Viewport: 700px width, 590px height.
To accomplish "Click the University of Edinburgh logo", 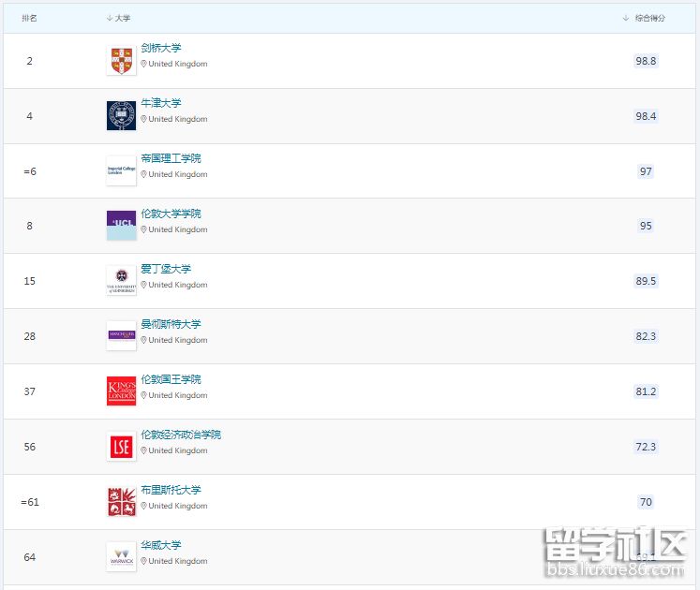I will pos(121,281).
